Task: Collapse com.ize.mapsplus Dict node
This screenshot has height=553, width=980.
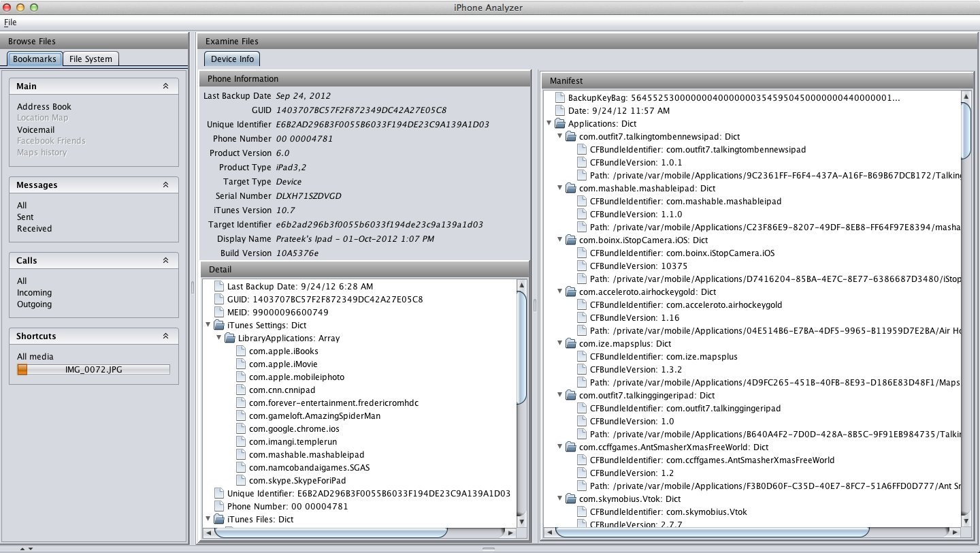Action: 559,344
